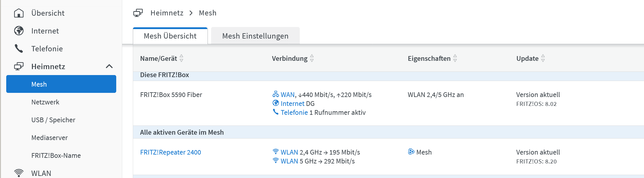This screenshot has height=178, width=644.
Task: Open the FRITZ!Repeater 2400 link
Action: click(170, 152)
